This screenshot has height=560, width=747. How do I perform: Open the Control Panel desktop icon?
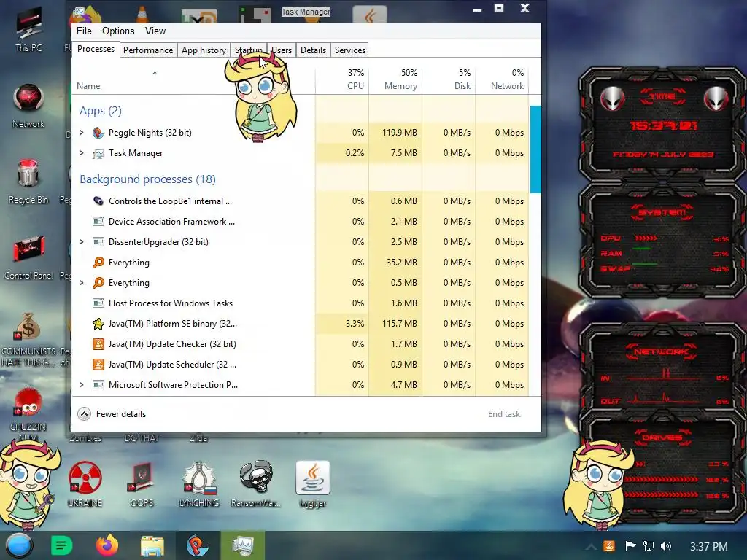(28, 257)
